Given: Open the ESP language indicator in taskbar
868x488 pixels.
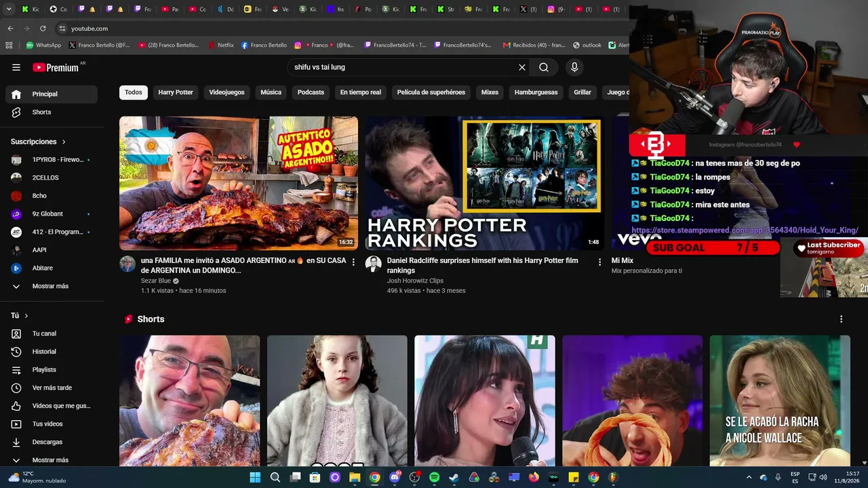Looking at the screenshot, I should (795, 477).
